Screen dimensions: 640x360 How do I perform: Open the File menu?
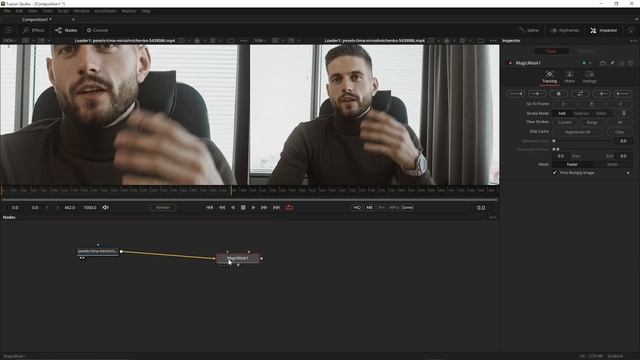pos(7,11)
